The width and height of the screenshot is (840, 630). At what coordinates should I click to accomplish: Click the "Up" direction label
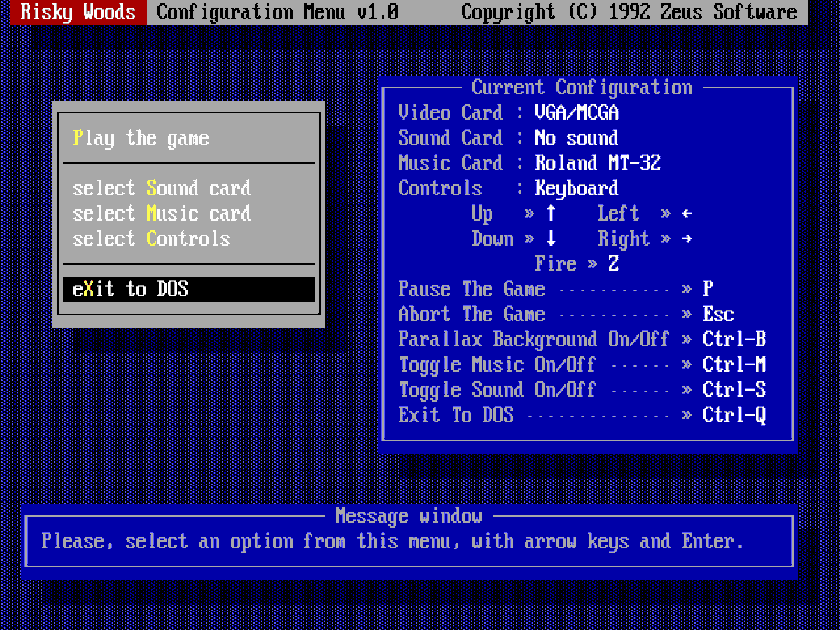(482, 213)
